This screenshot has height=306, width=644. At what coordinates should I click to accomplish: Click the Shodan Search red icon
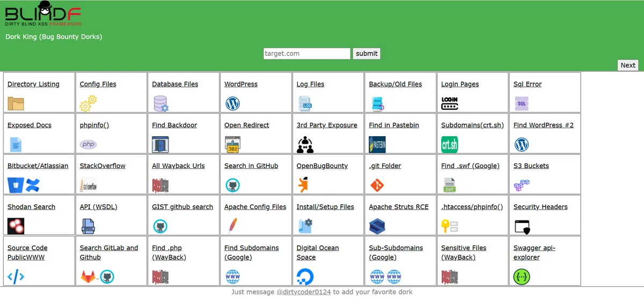[x=16, y=226]
